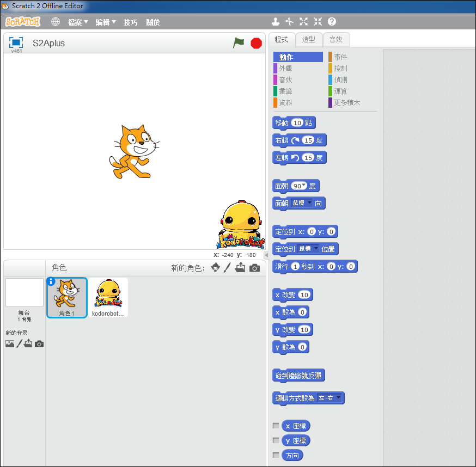Select the 動作 block category
The height and width of the screenshot is (467, 476).
(x=298, y=57)
